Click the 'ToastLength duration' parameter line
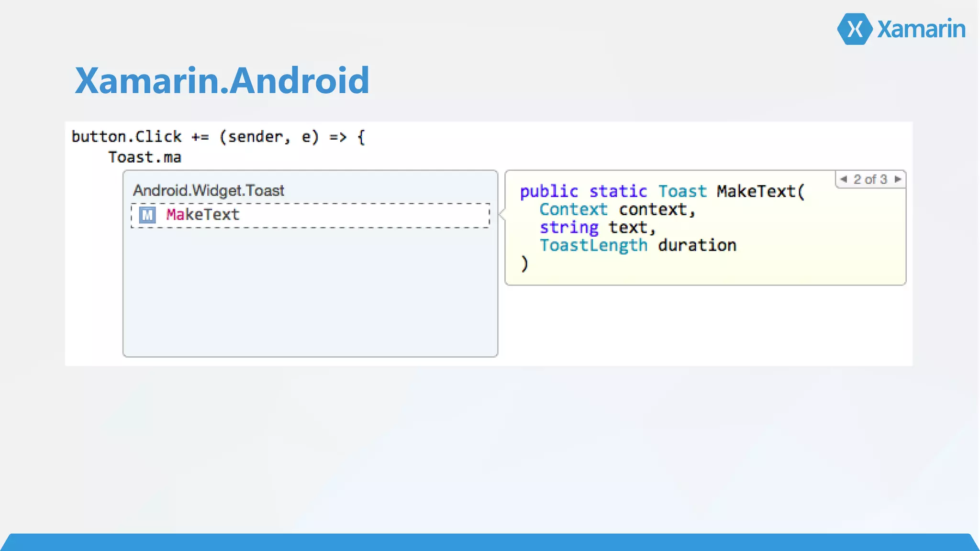Screen dimensions: 980x551 pos(638,245)
